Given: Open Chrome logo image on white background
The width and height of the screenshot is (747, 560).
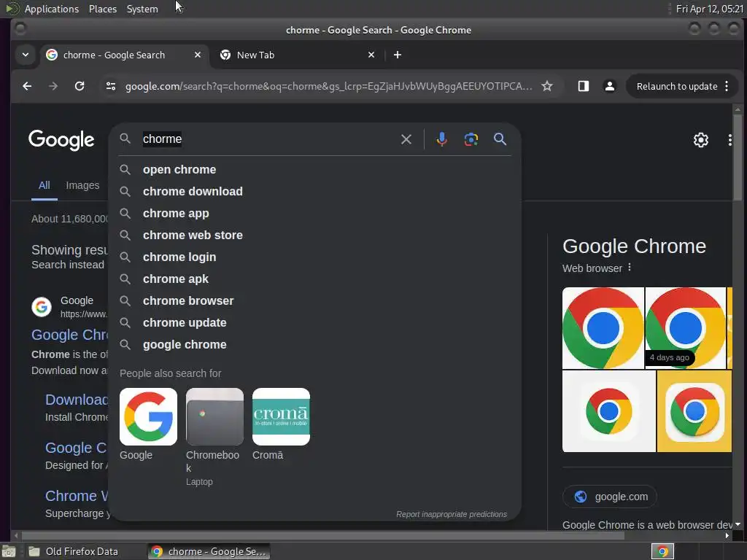Looking at the screenshot, I should click(609, 411).
